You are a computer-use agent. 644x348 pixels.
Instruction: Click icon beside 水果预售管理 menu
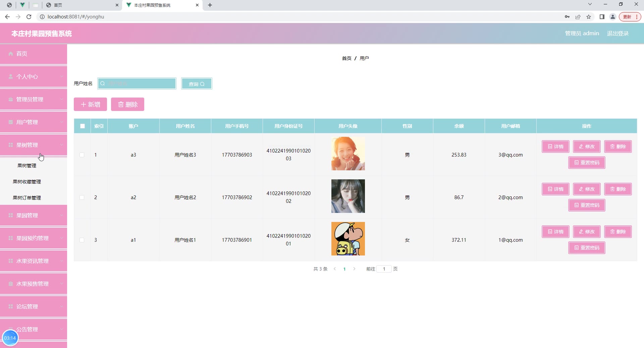[x=11, y=284]
